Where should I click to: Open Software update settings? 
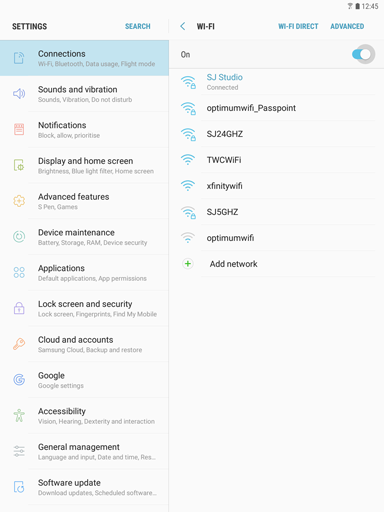pyautogui.click(x=84, y=487)
